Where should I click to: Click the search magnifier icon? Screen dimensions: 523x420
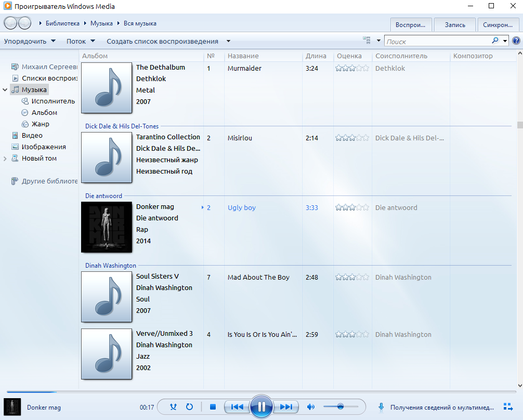coord(495,41)
